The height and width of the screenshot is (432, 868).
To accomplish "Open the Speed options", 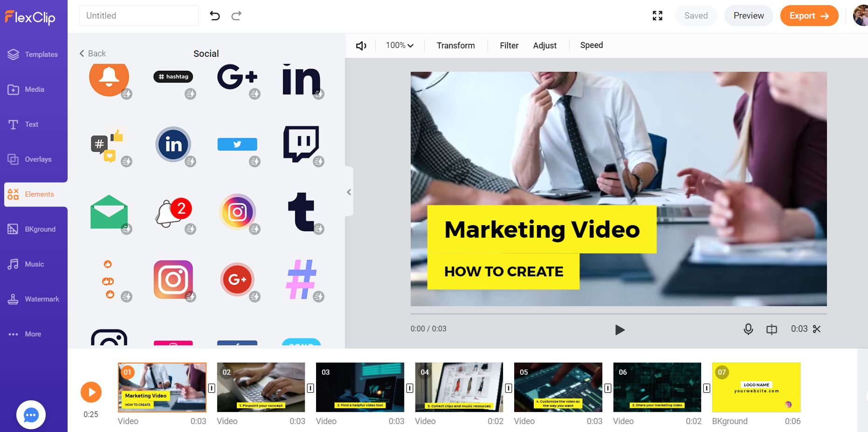I will click(x=592, y=45).
